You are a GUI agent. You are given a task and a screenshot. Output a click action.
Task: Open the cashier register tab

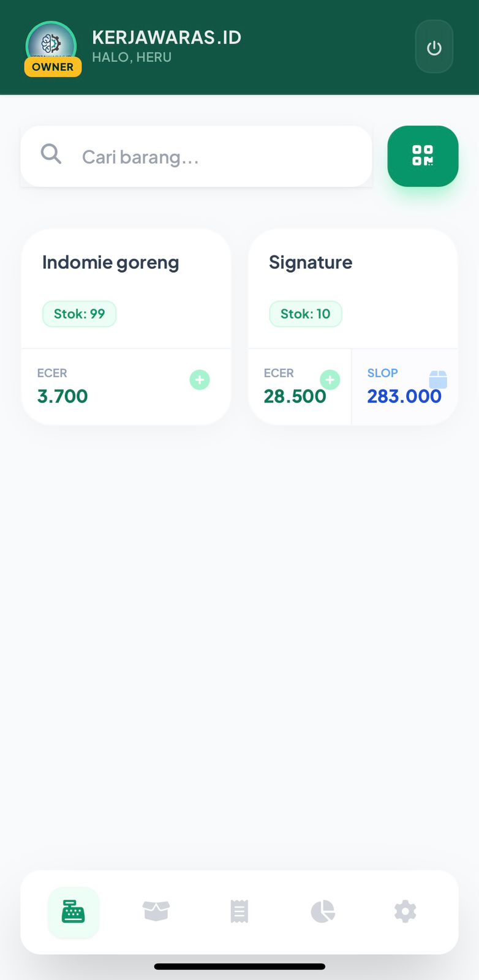point(74,912)
